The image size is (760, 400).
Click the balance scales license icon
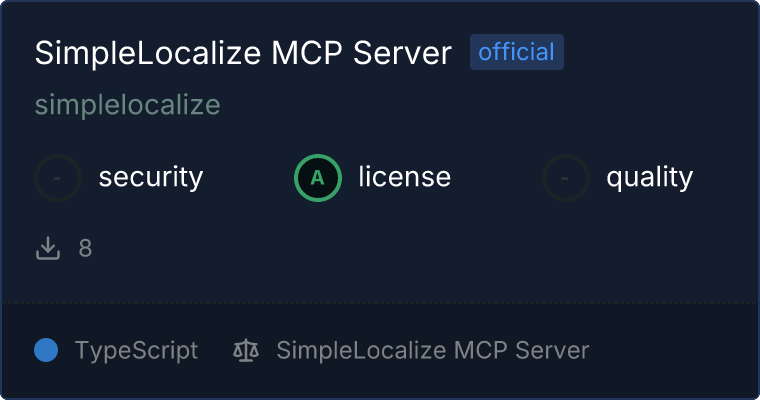click(x=246, y=350)
